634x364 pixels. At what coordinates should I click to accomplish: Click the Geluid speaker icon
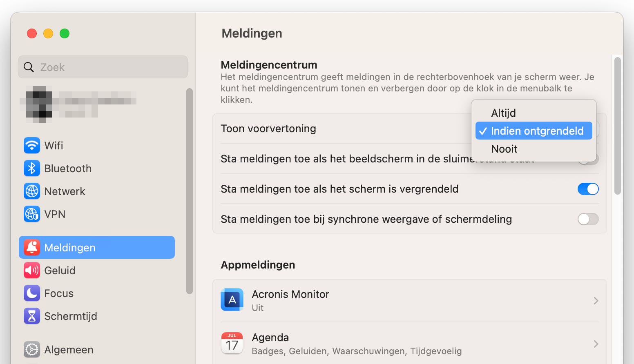click(32, 271)
